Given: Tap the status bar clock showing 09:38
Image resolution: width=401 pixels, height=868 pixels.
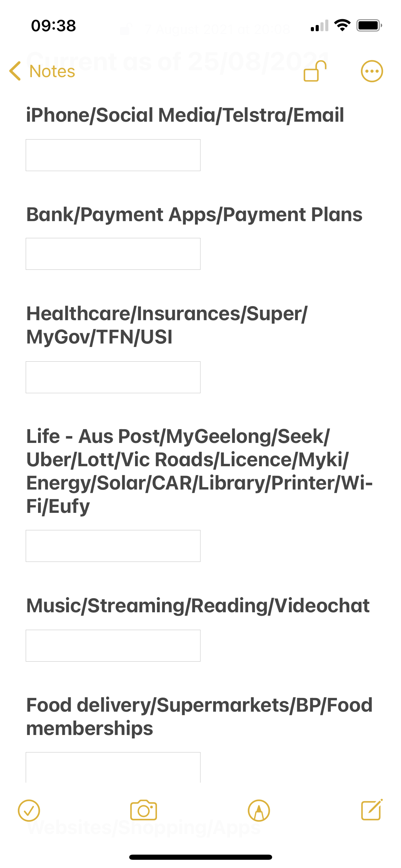Looking at the screenshot, I should (53, 26).
